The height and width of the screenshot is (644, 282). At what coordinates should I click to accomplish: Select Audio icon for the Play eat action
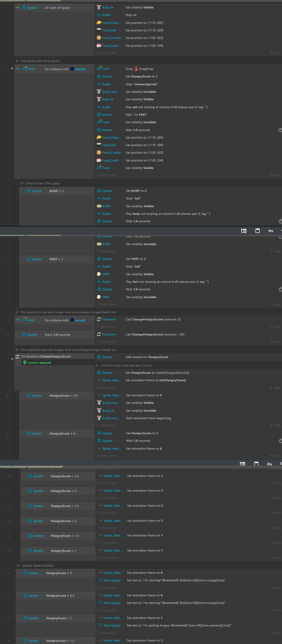click(99, 107)
